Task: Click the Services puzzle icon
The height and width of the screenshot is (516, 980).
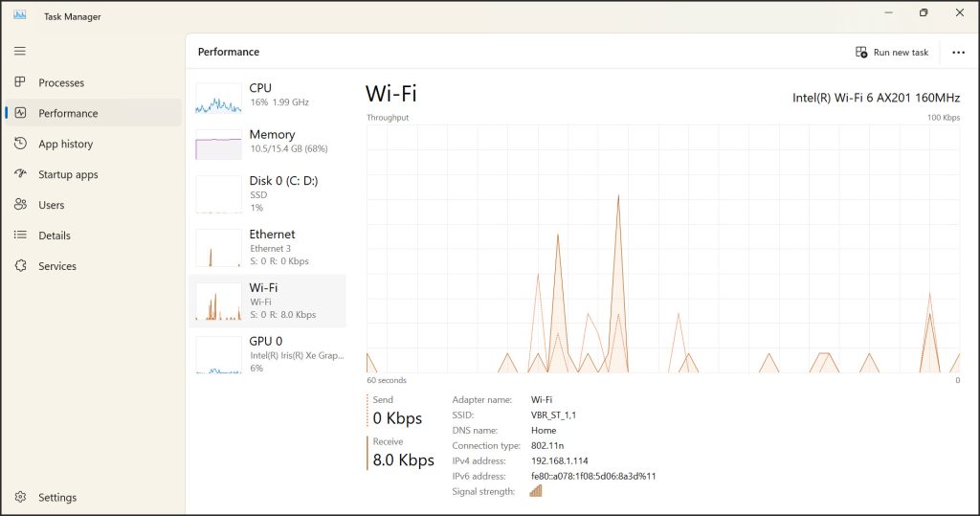Action: point(20,266)
